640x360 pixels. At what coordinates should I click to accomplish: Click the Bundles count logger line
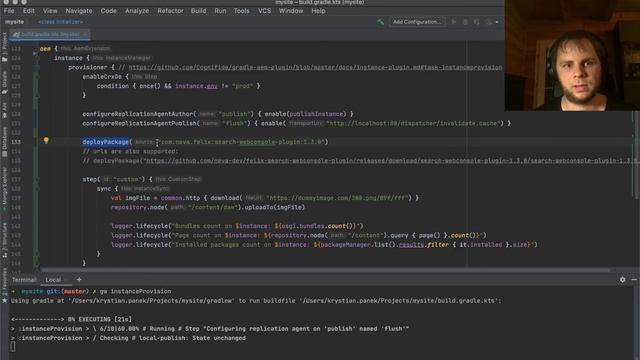[237, 226]
